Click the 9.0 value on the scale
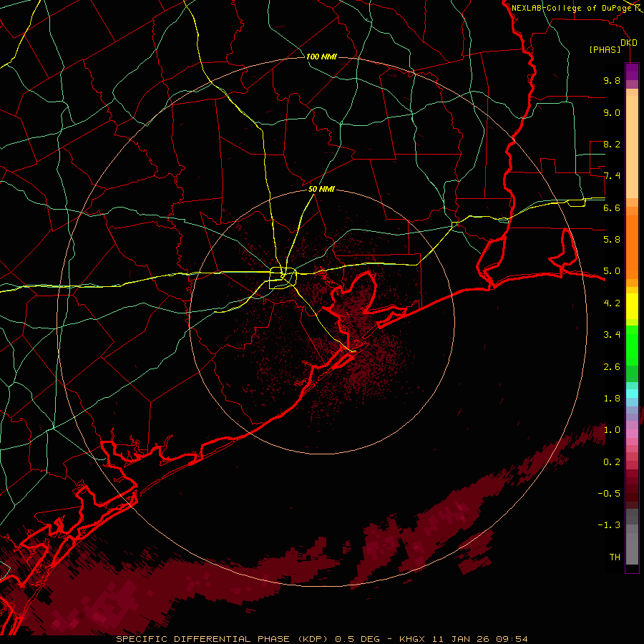 (x=612, y=112)
